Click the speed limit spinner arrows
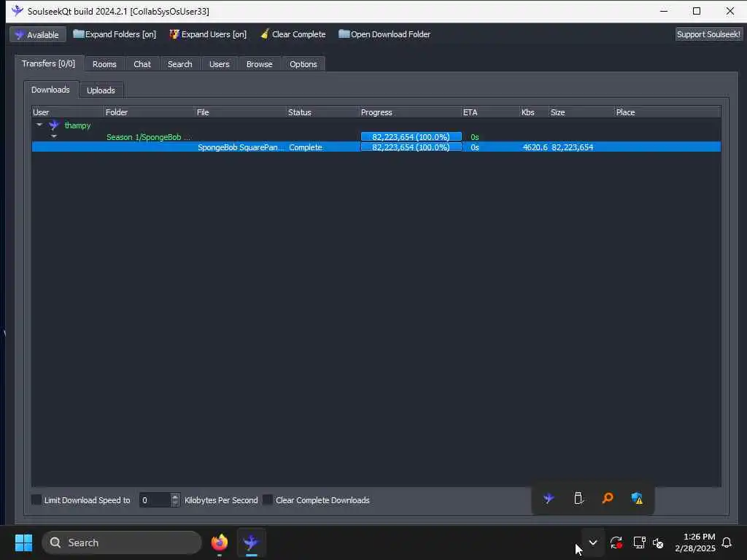 pos(175,500)
